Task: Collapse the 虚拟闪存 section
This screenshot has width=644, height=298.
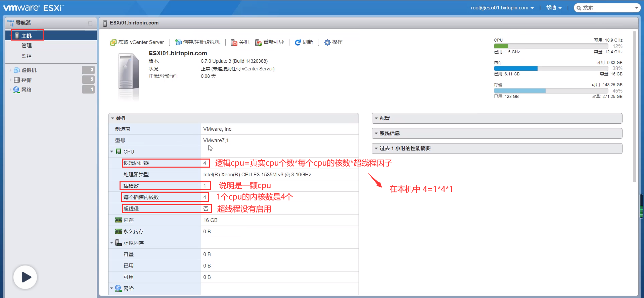Action: 112,243
